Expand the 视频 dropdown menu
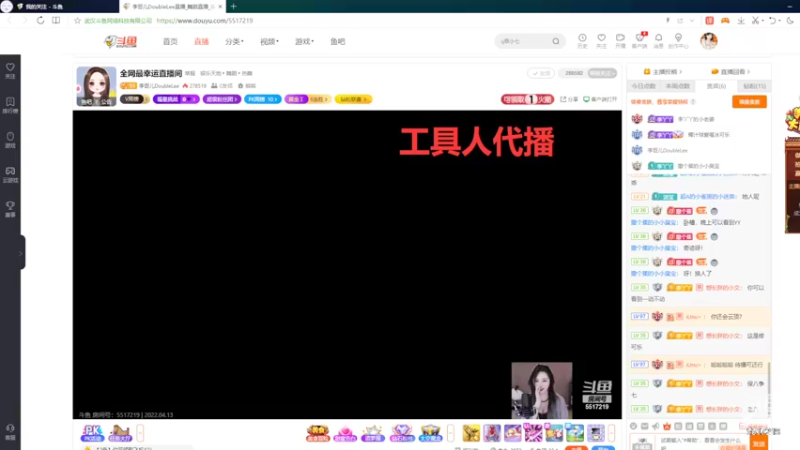800x450 pixels. coord(269,41)
